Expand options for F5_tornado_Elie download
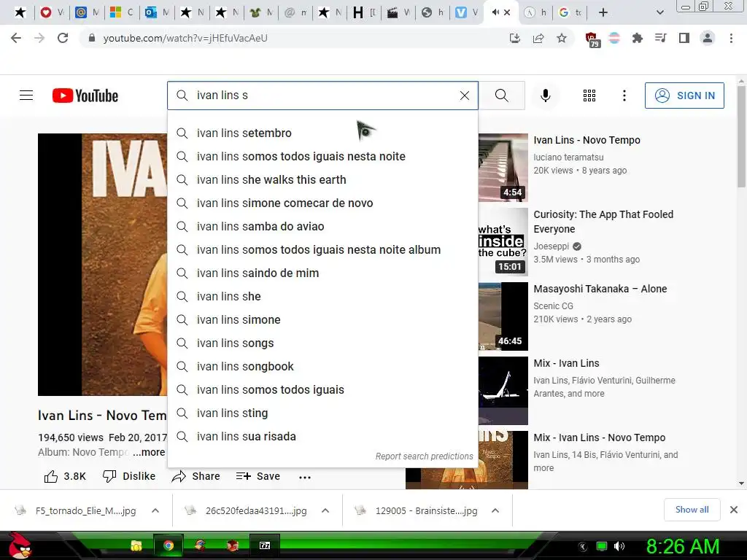This screenshot has width=747, height=560. tap(155, 510)
